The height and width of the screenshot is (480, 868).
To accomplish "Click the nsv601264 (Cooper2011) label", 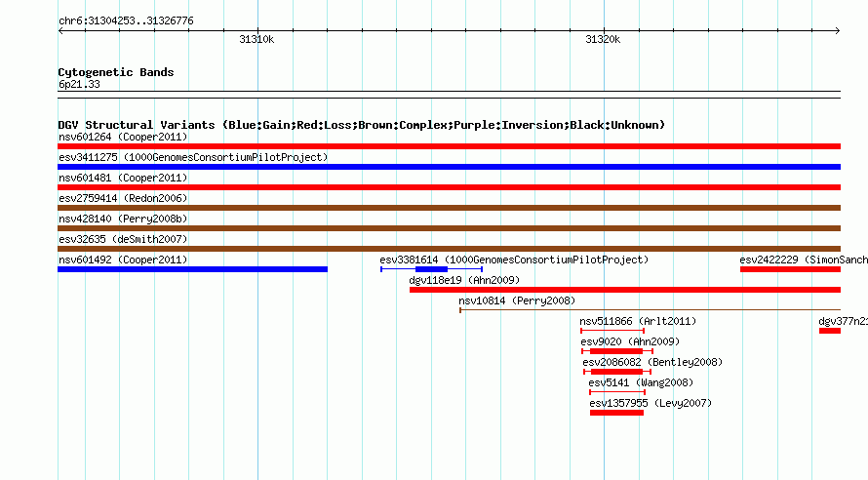I will [123, 137].
